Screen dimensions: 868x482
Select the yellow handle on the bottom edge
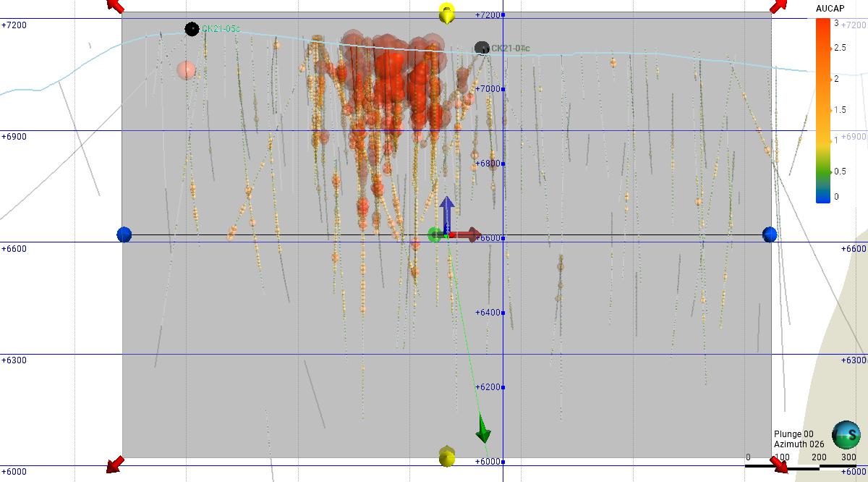pos(448,457)
